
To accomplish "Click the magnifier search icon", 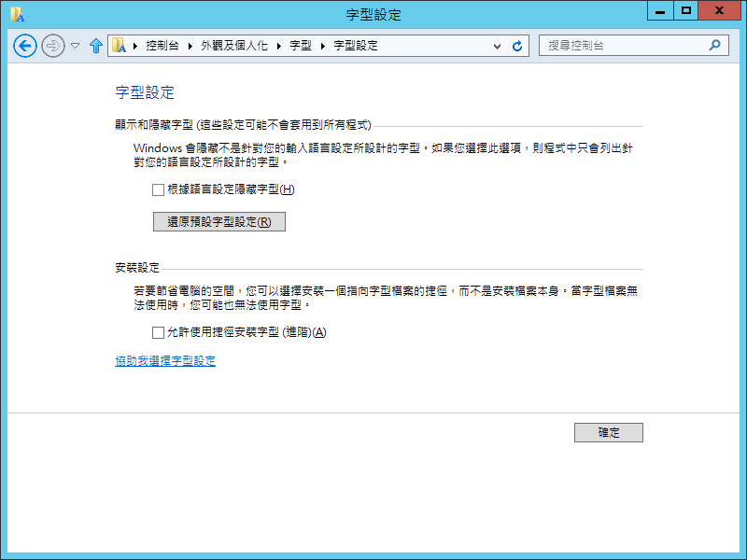I will click(x=714, y=45).
